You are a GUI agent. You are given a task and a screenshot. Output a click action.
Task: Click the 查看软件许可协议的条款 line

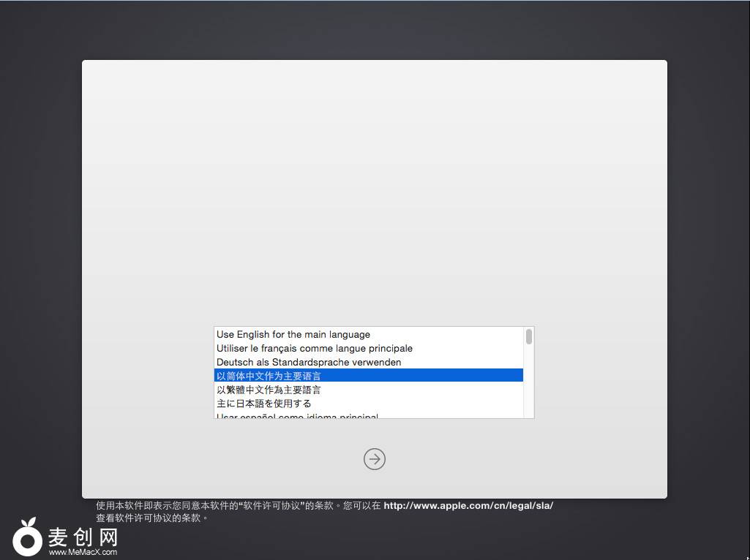click(152, 518)
